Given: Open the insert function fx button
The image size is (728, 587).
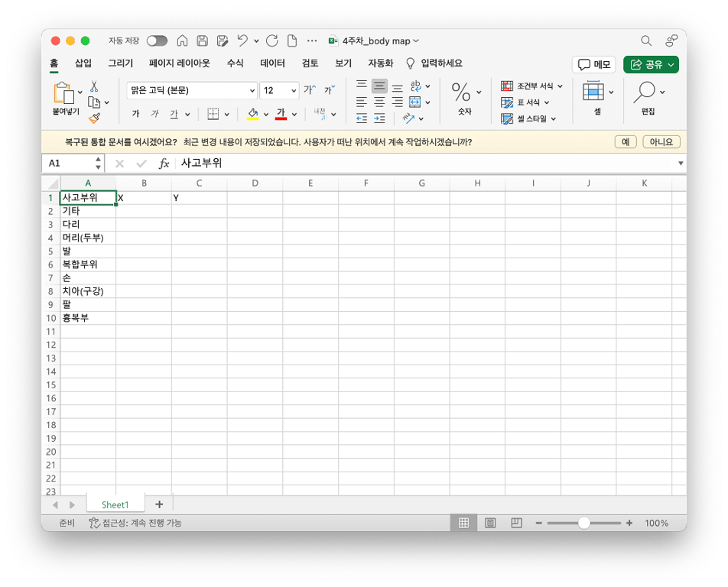Looking at the screenshot, I should click(x=164, y=164).
